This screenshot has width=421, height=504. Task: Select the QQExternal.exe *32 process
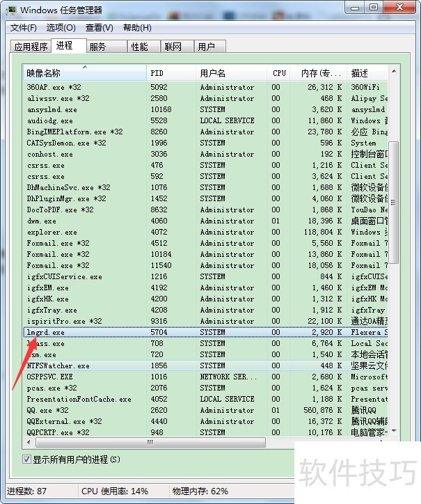click(205, 421)
